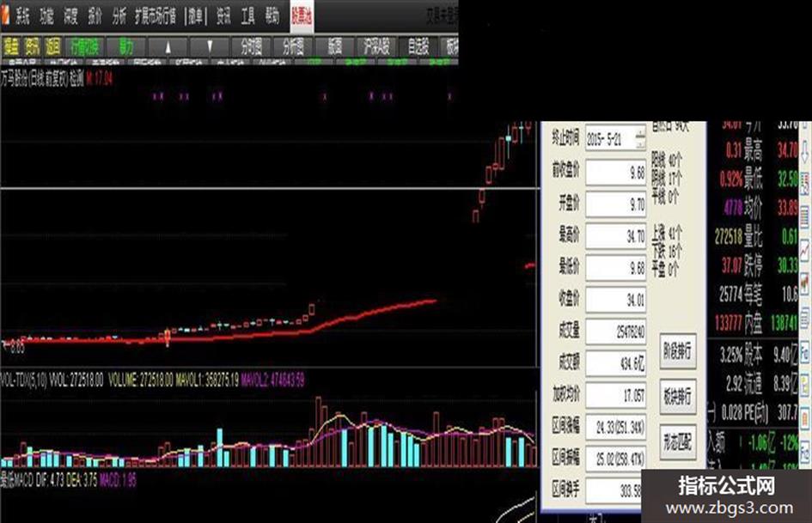Click the 前收盘价 field showing 9.68
The height and width of the screenshot is (523, 812).
point(616,173)
